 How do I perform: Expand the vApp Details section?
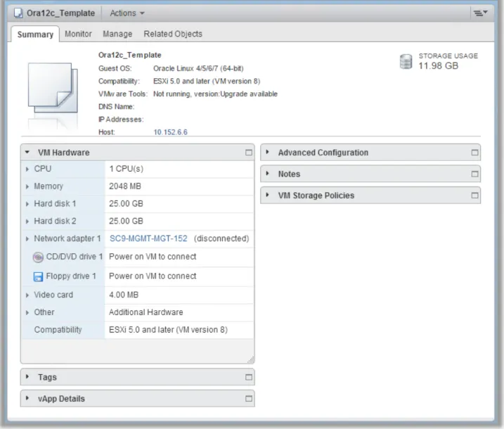(27, 398)
